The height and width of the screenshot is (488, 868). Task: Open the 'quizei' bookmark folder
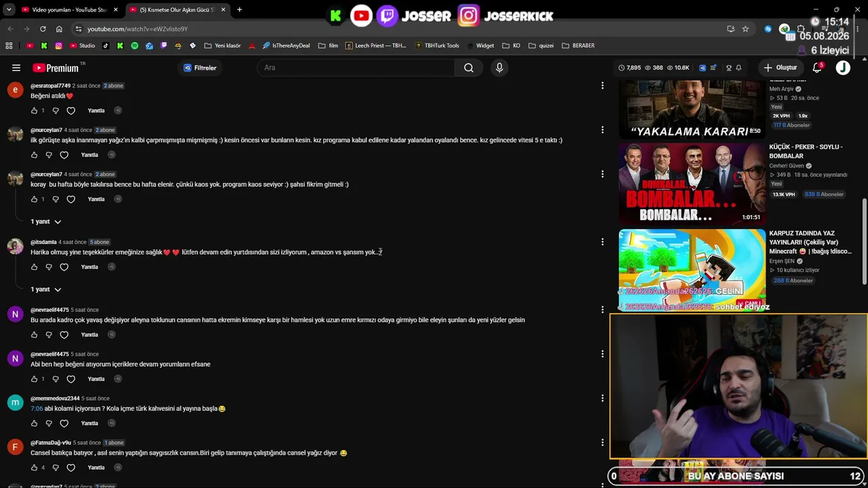(x=542, y=45)
